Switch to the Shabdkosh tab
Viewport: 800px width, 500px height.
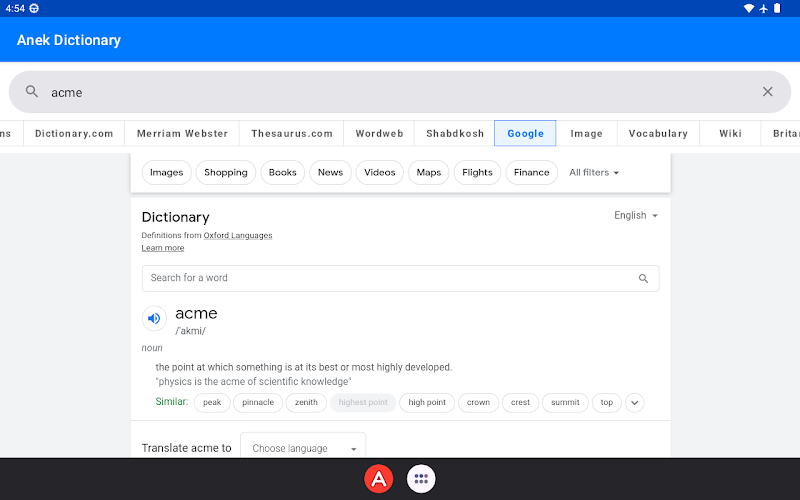455,133
